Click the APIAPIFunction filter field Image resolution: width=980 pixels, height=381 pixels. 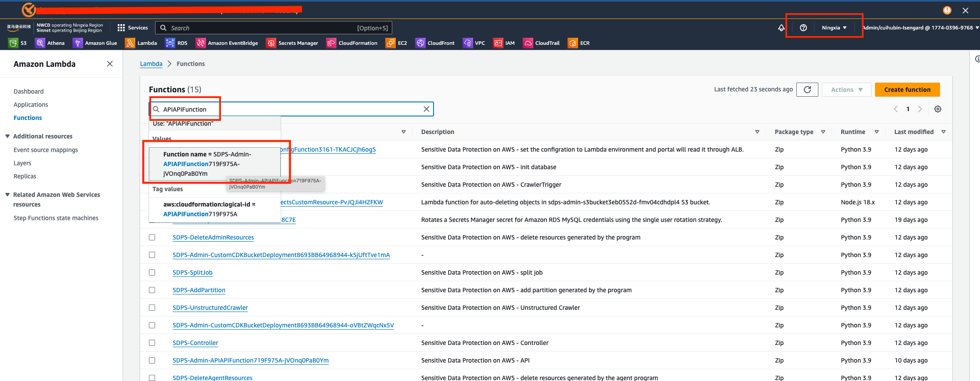[291, 109]
